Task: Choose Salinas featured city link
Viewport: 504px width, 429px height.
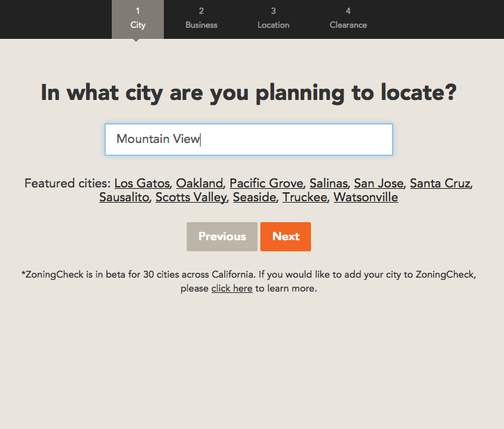Action: (328, 183)
